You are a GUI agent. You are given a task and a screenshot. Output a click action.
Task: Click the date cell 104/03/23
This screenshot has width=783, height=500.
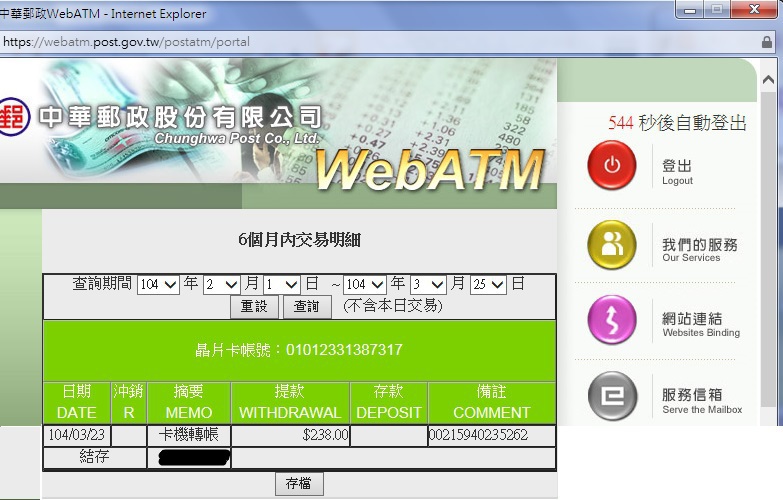tap(76, 435)
